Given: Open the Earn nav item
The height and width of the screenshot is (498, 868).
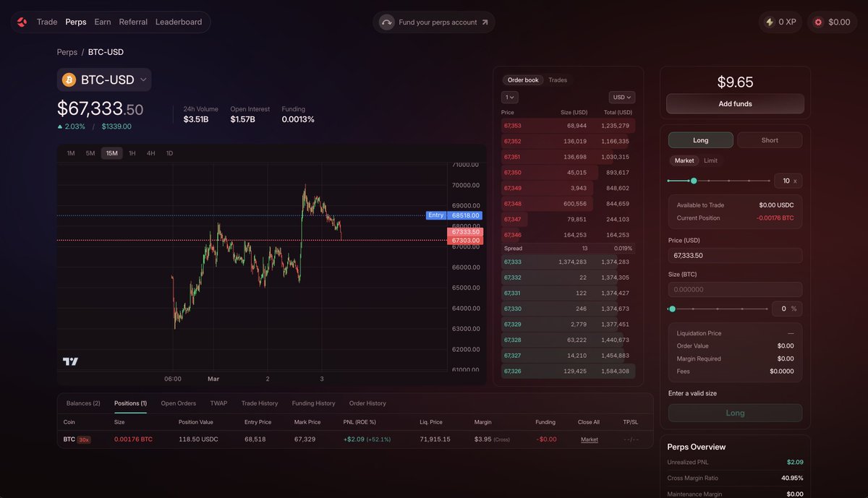Looking at the screenshot, I should pos(103,22).
